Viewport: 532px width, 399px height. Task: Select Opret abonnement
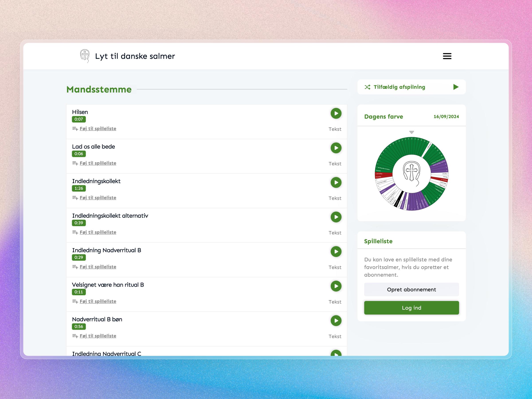click(411, 289)
